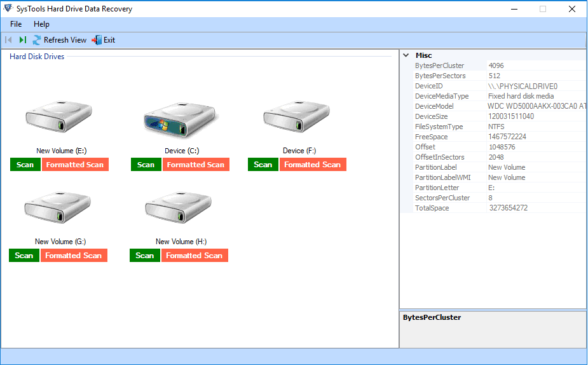
Task: Open the Help menu
Action: pyautogui.click(x=41, y=24)
